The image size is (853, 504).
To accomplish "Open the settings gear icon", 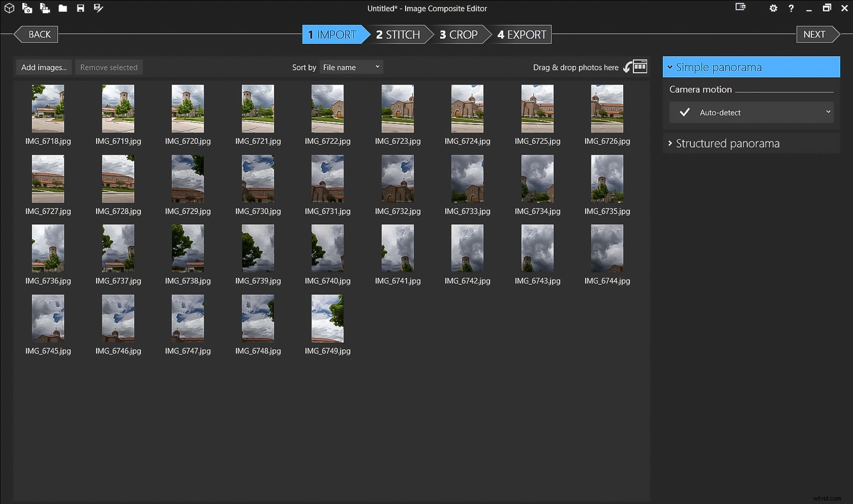I will pyautogui.click(x=773, y=8).
